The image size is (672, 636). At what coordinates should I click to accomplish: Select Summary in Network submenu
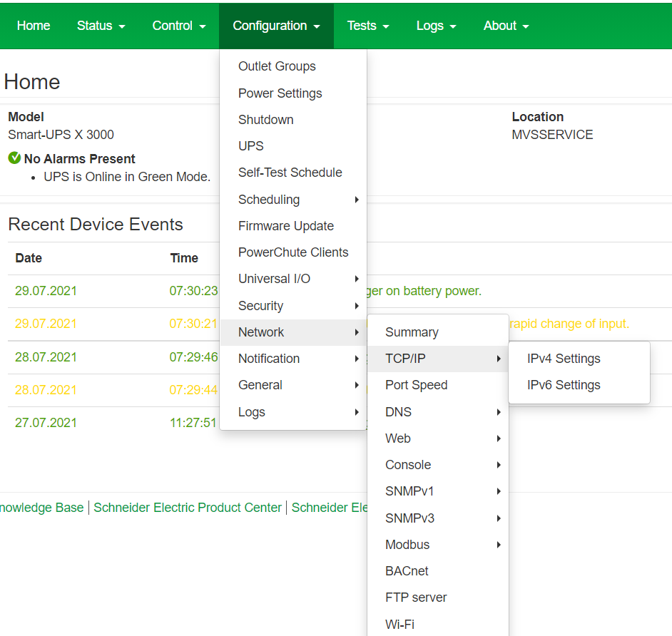click(438, 332)
